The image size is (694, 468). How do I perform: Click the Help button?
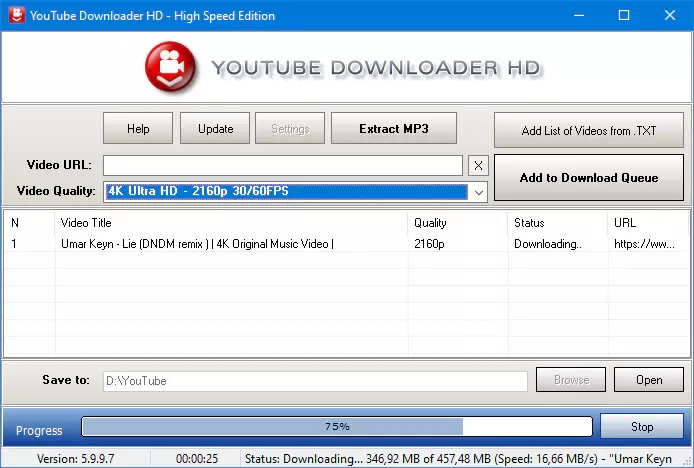[138, 128]
